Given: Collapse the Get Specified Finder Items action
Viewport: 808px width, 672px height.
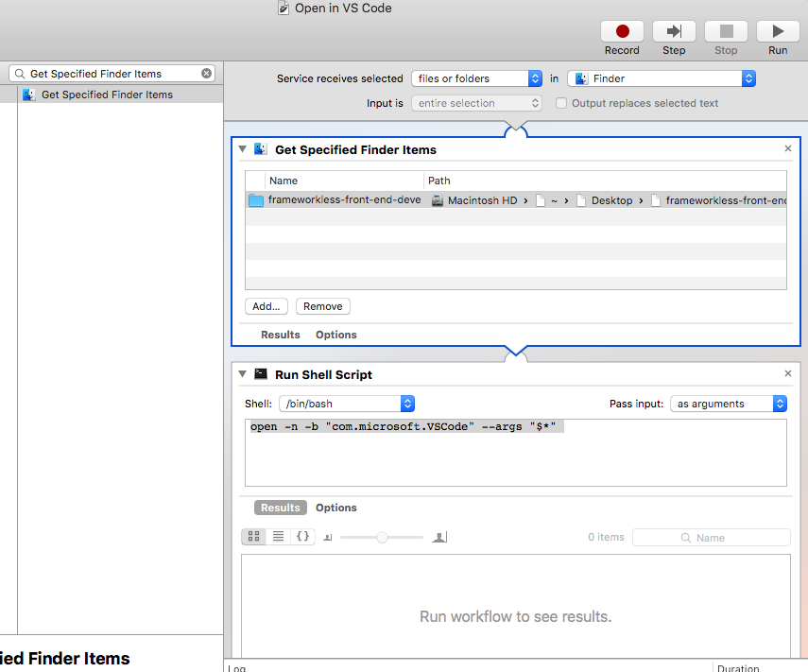Looking at the screenshot, I should coord(243,149).
